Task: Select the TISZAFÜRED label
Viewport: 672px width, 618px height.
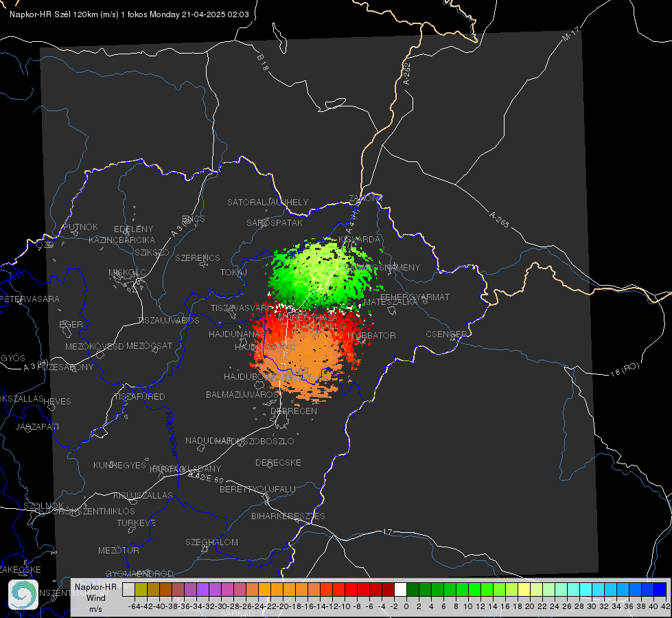Action: 140,397
